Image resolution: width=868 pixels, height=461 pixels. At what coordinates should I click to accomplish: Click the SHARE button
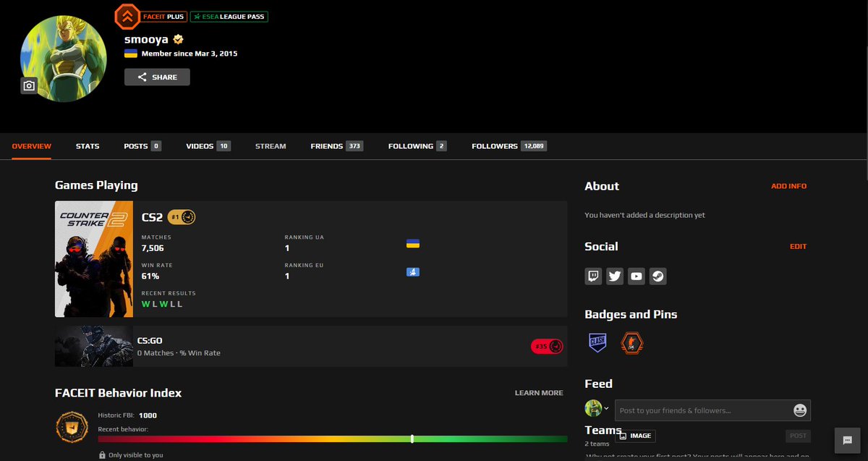(157, 77)
